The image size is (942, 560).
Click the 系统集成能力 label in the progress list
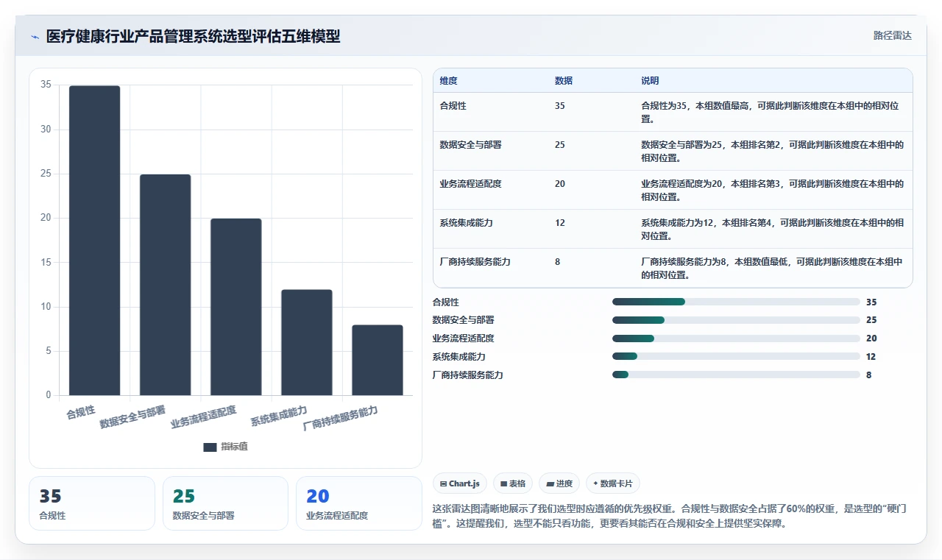tap(459, 356)
